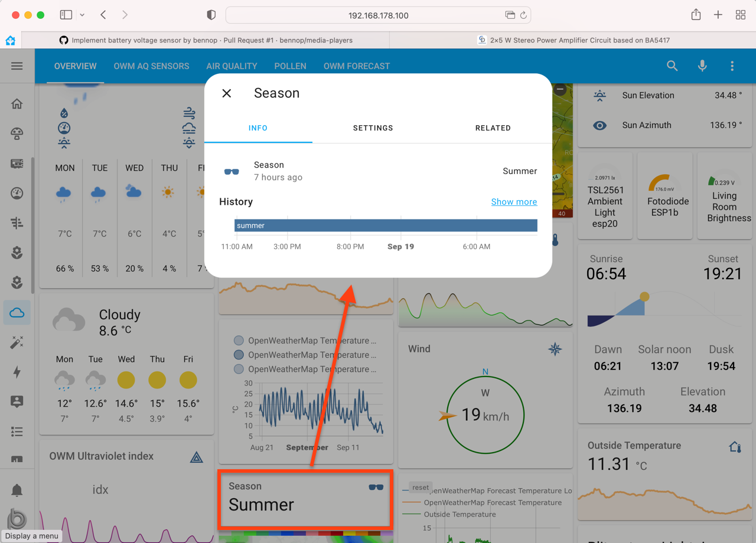This screenshot has height=543, width=756.
Task: Collapse the radar map with minus button
Action: tap(560, 90)
